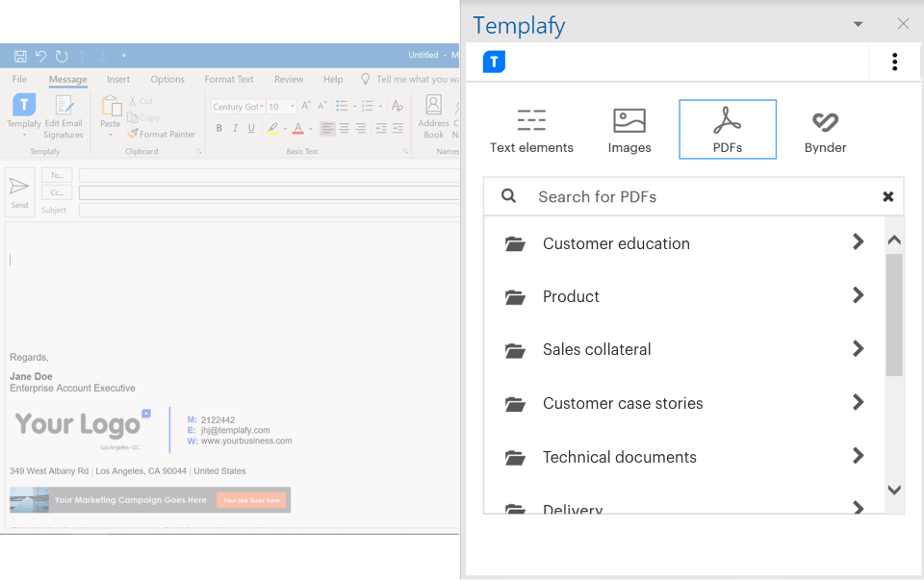Toggle italic formatting
This screenshot has height=580, width=924.
point(235,128)
